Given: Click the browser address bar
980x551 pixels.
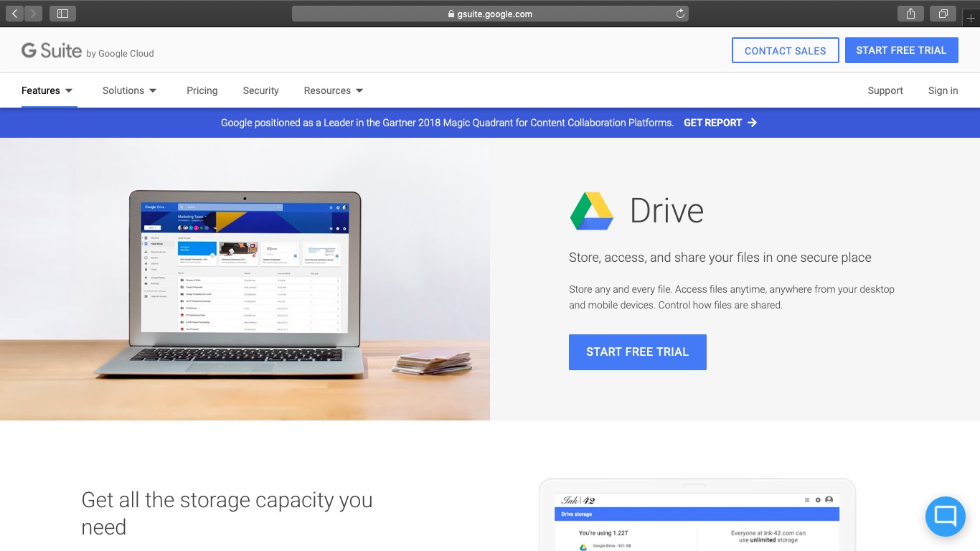Looking at the screenshot, I should click(x=490, y=14).
